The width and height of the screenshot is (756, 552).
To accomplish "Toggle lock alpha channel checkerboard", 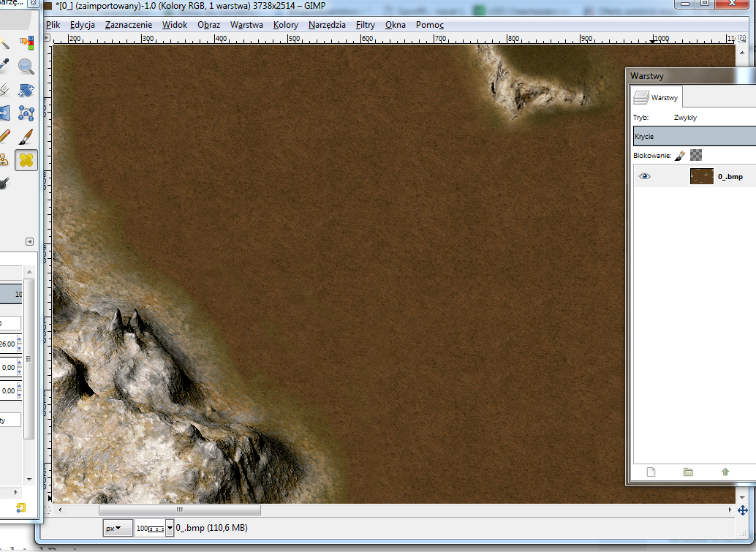I will tap(696, 155).
